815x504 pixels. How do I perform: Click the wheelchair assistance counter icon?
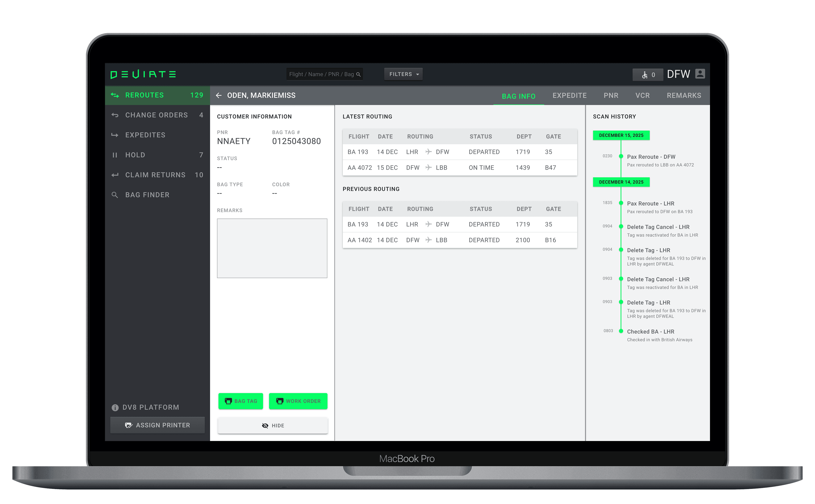pos(645,75)
